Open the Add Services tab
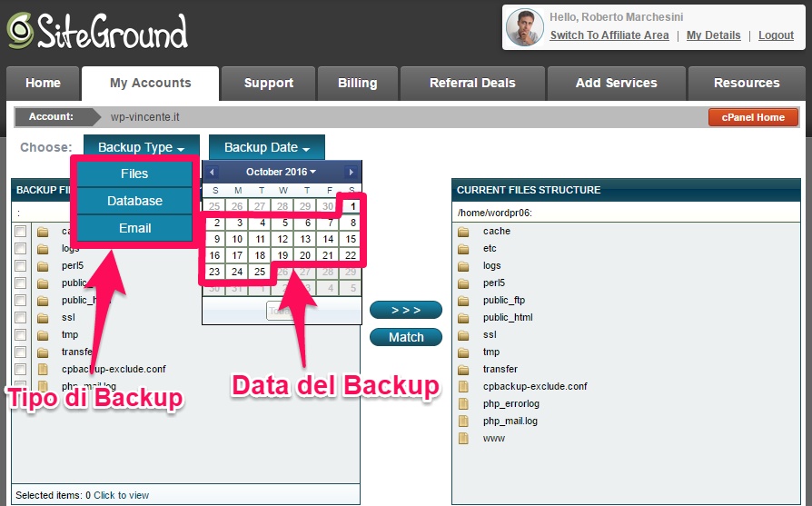The width and height of the screenshot is (812, 506). 616,84
